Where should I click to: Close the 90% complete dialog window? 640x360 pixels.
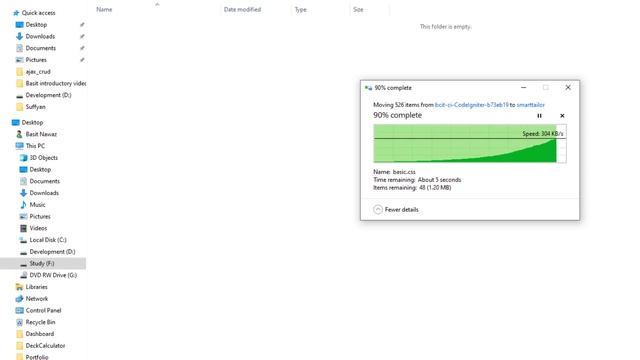coord(568,88)
